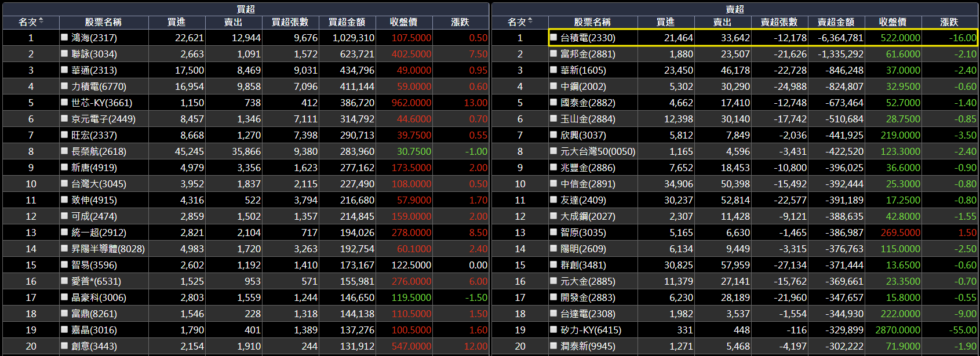This screenshot has height=356, width=980.
Task: Open stock 元大台灣50(0050)
Action: (598, 151)
